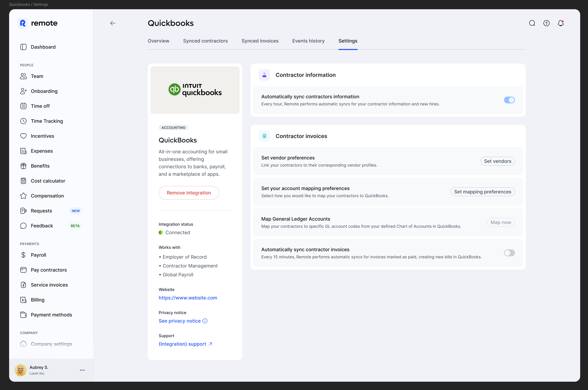588x390 pixels.
Task: Open notifications bell icon
Action: point(561,23)
